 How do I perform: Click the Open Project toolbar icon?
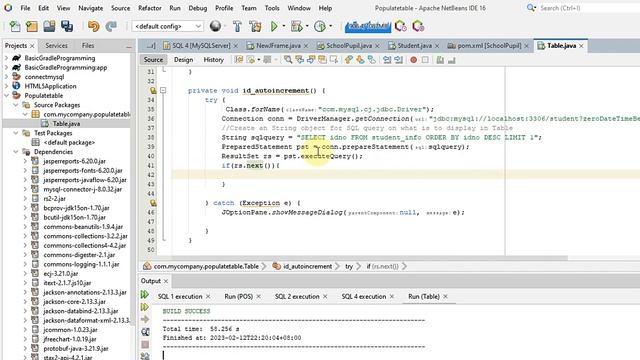click(49, 27)
